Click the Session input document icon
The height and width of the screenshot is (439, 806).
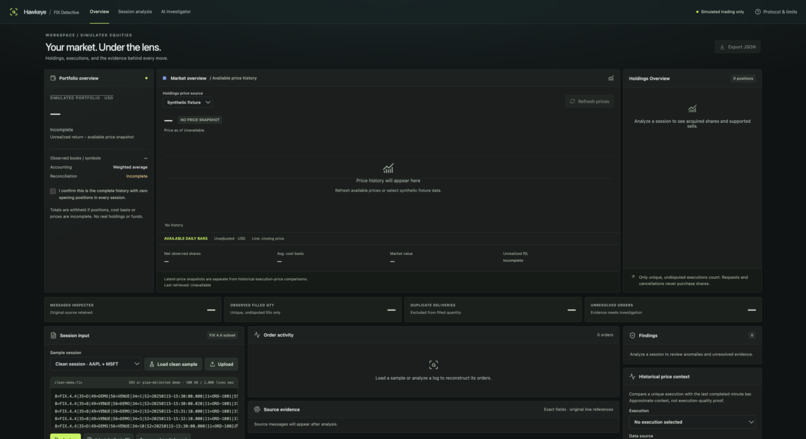[x=53, y=335]
